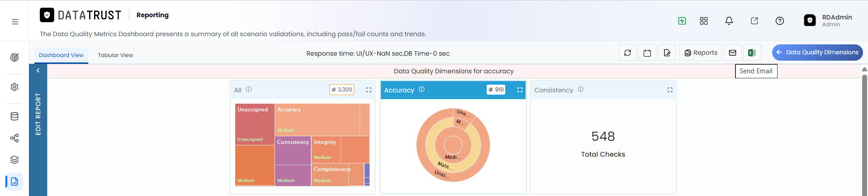Select the Accuracy treemap block
This screenshot has height=196, width=868.
click(317, 120)
